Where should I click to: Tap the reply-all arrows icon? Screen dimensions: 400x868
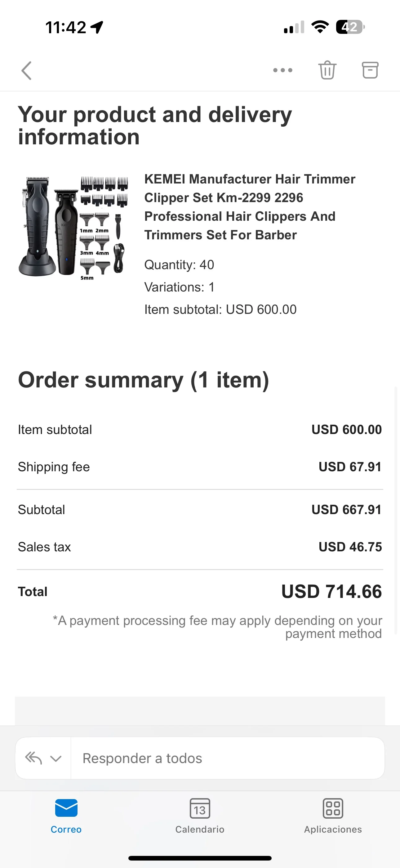pos(34,758)
